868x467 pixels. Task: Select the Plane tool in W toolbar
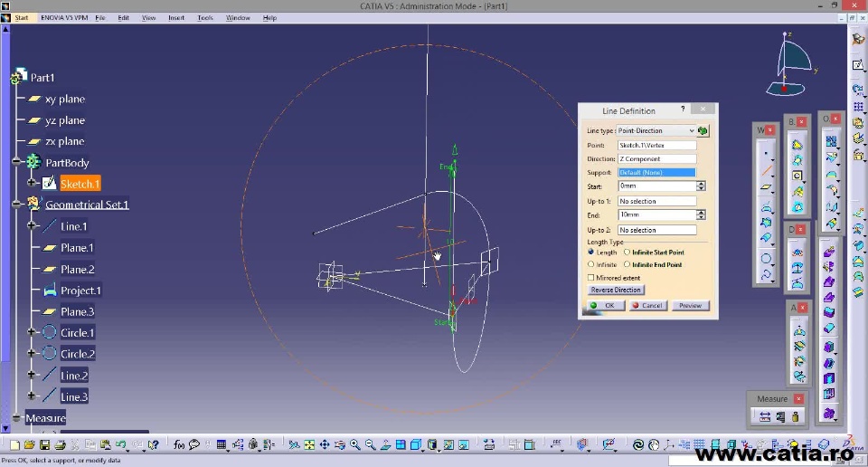click(x=766, y=187)
